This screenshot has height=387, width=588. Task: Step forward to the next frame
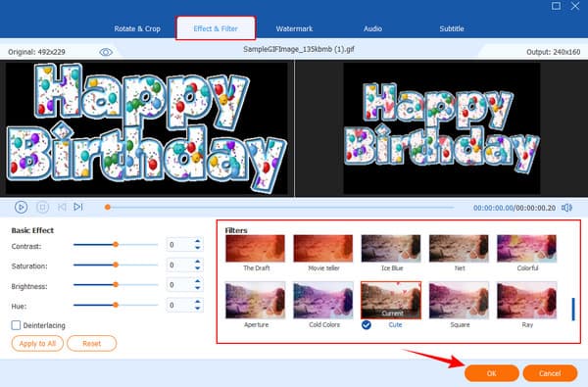(x=78, y=207)
